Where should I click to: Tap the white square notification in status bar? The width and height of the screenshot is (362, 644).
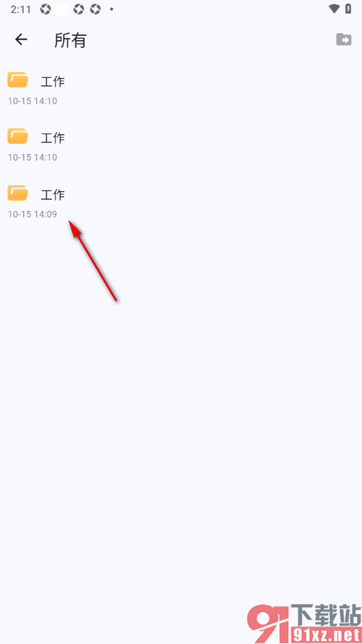coord(62,9)
